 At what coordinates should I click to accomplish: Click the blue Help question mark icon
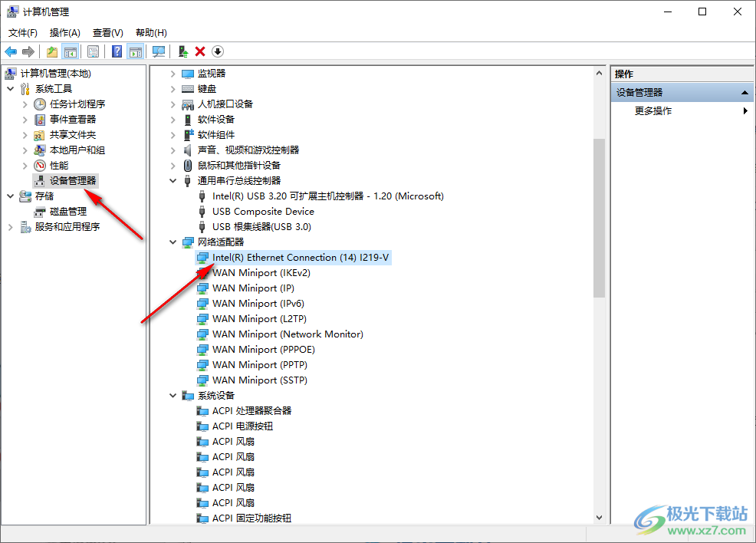(x=117, y=51)
